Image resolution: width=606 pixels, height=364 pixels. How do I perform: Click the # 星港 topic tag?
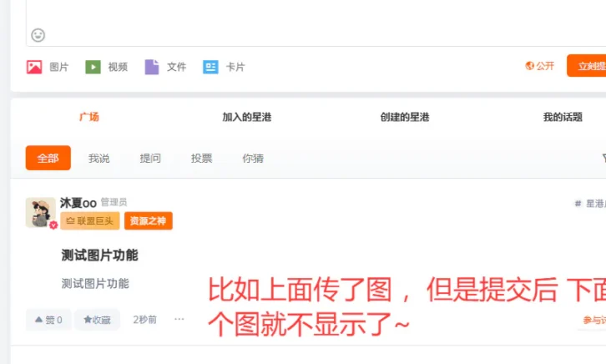point(590,203)
